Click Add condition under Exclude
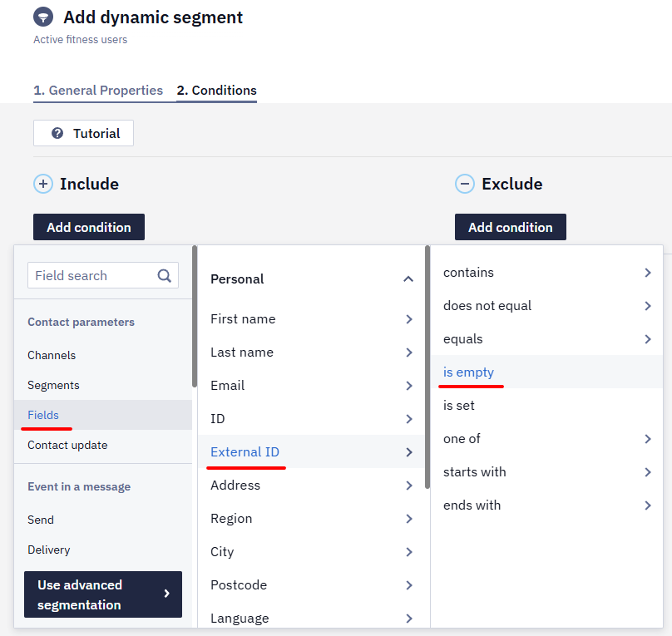Viewport: 672px width, 636px height. (x=511, y=227)
